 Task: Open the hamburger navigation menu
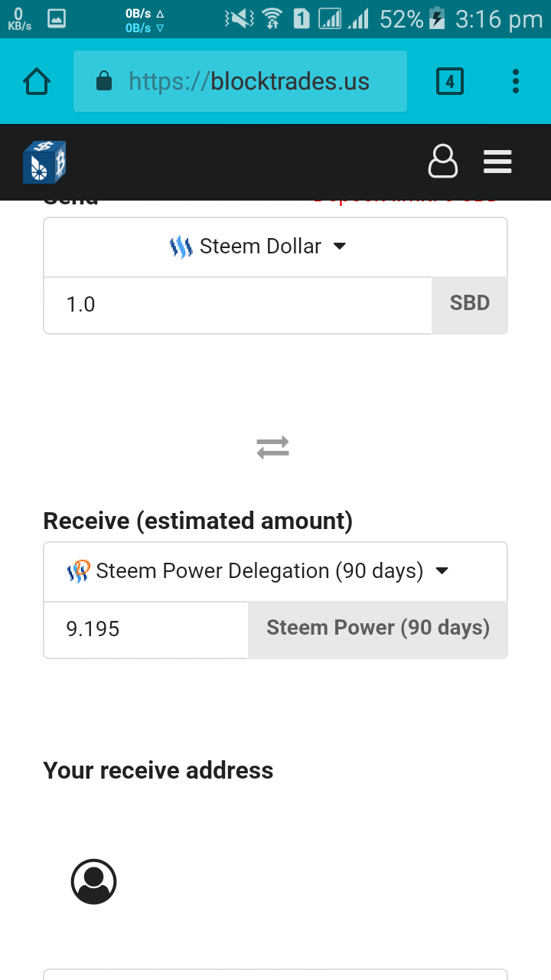497,162
